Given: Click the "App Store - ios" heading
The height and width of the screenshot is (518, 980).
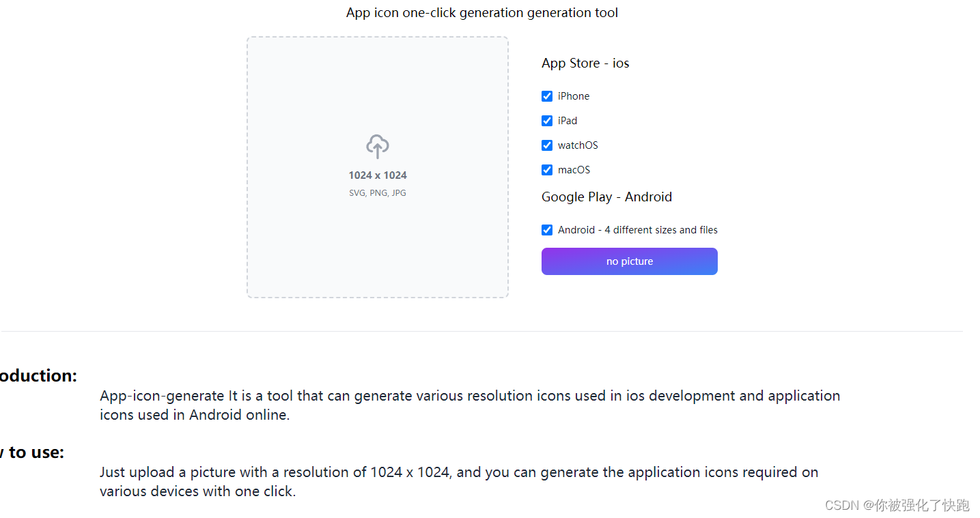Looking at the screenshot, I should point(585,63).
